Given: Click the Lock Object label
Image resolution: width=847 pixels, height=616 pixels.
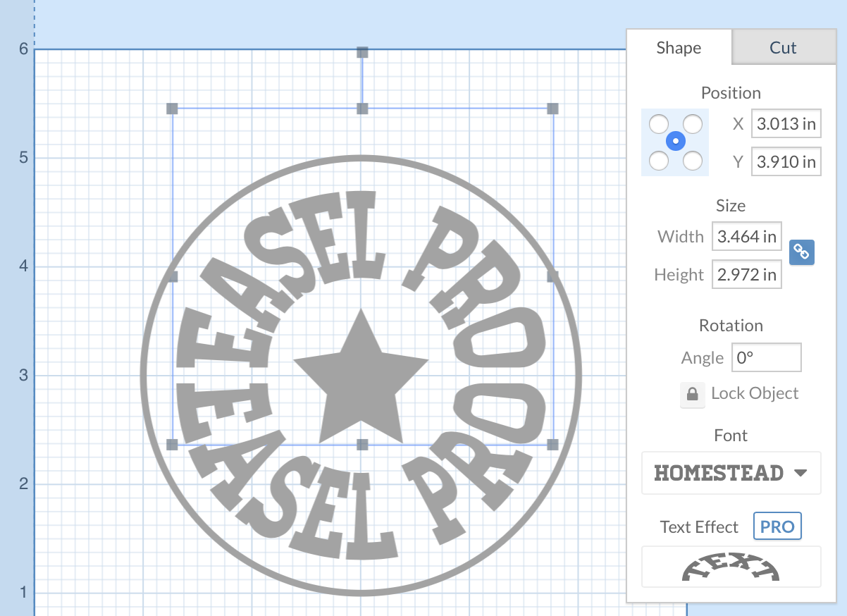Looking at the screenshot, I should tap(755, 393).
